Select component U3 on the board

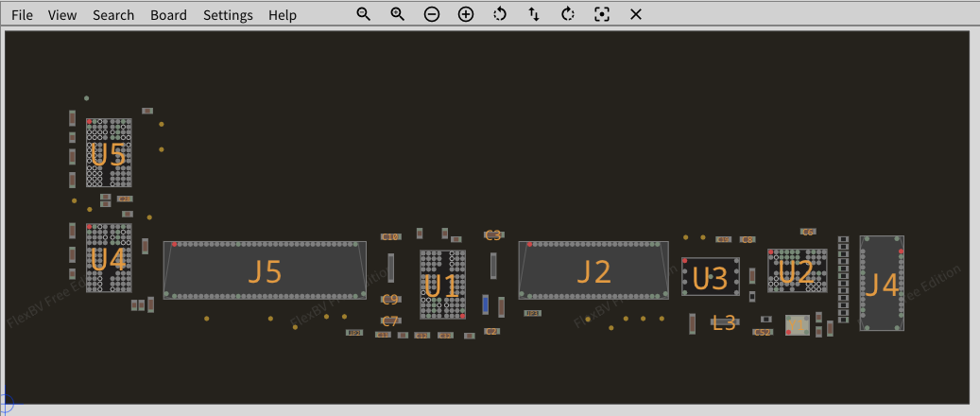tap(709, 277)
